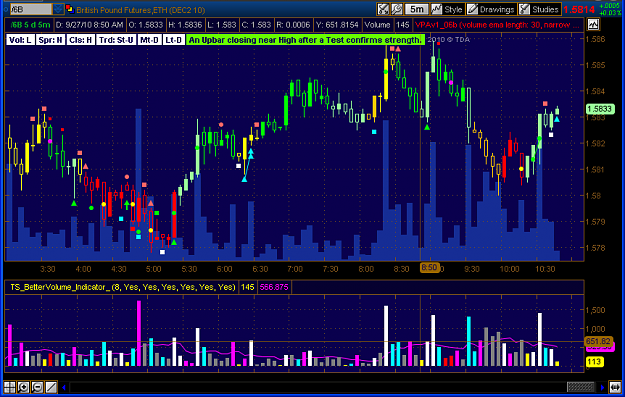
Task: Click the 651.82 volume axis bubble
Action: 598,341
